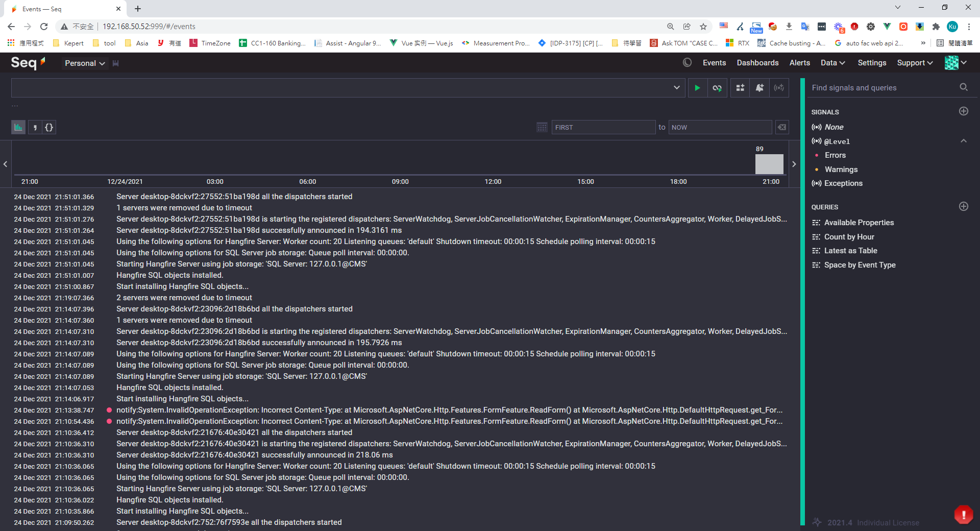The height and width of the screenshot is (531, 980).
Task: Create an alert using the bell icon
Action: click(759, 88)
